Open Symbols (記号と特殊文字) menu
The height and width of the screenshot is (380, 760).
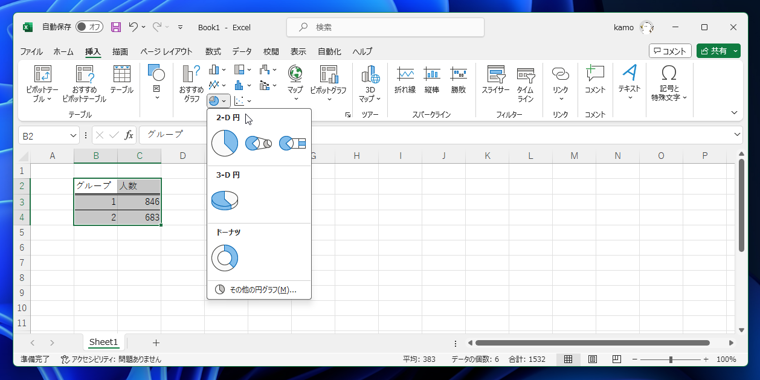click(669, 83)
